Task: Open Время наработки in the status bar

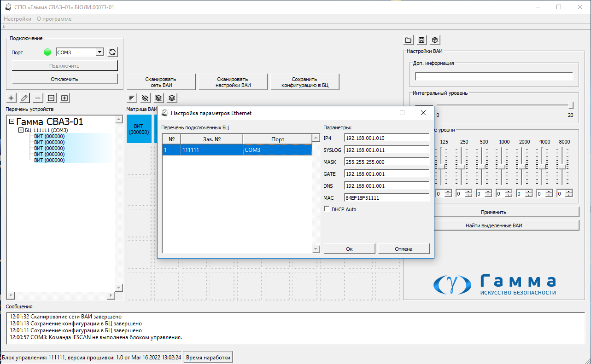Action: [208, 358]
